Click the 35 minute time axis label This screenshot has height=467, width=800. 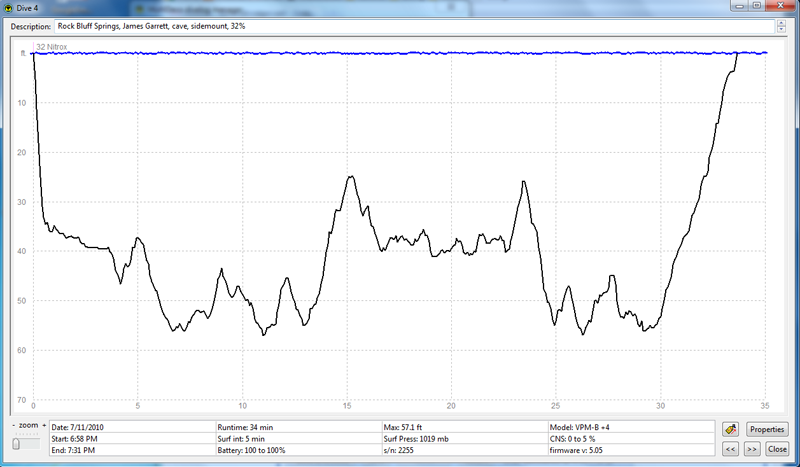765,406
